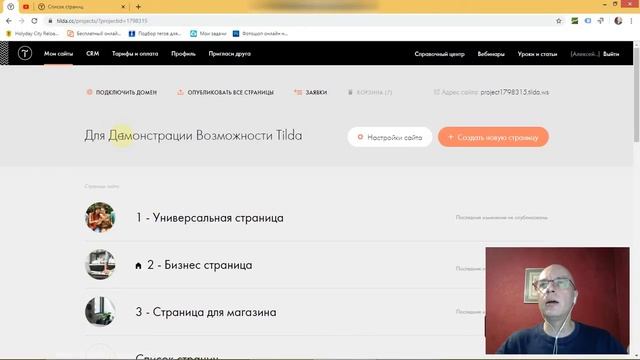This screenshot has width=640, height=360.
Task: Open Мои задачи bookmark
Action: pos(208,33)
